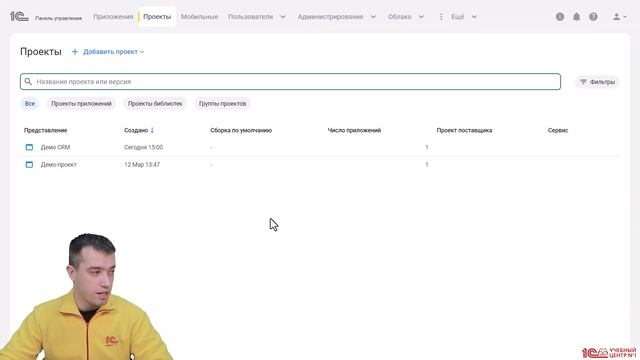This screenshot has width=640, height=360.
Task: Click the 1C logo in header
Action: tap(19, 17)
